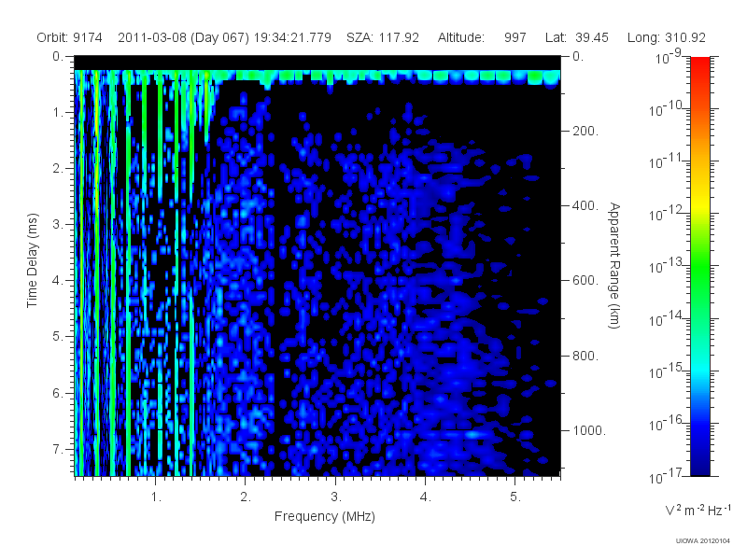
Task: Click the '400.' apparent range tick label
Action: click(585, 205)
